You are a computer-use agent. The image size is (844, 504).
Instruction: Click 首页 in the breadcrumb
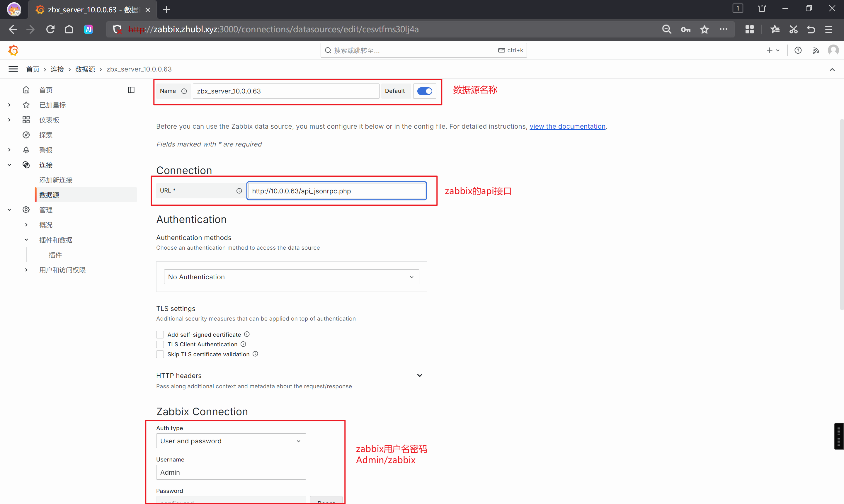click(x=33, y=69)
